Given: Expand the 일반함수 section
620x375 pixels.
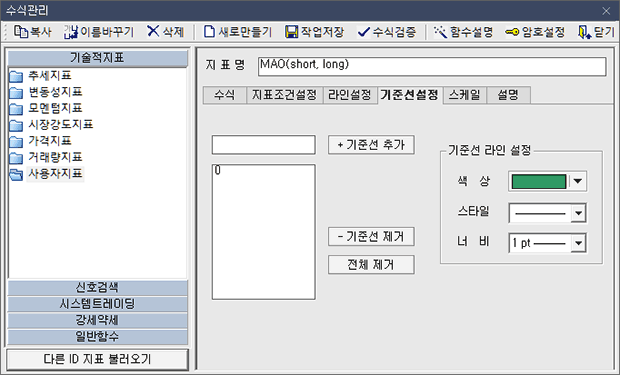Looking at the screenshot, I should [97, 336].
